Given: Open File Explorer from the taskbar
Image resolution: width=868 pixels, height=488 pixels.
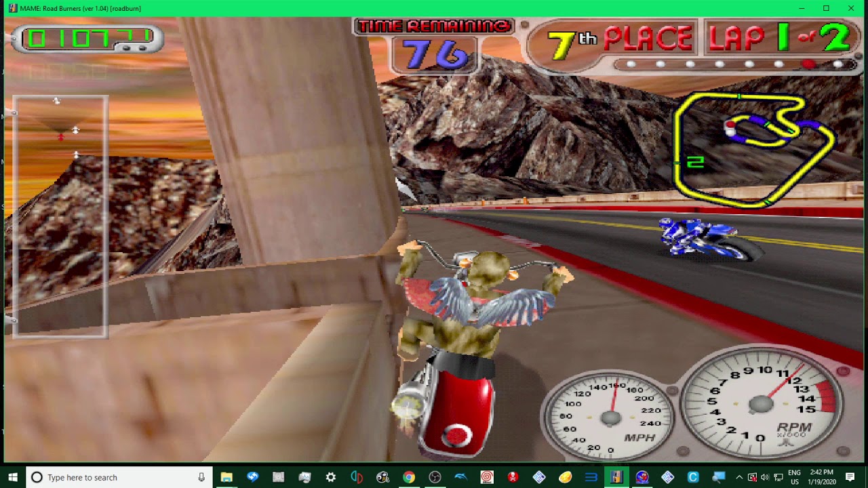Looking at the screenshot, I should point(226,477).
